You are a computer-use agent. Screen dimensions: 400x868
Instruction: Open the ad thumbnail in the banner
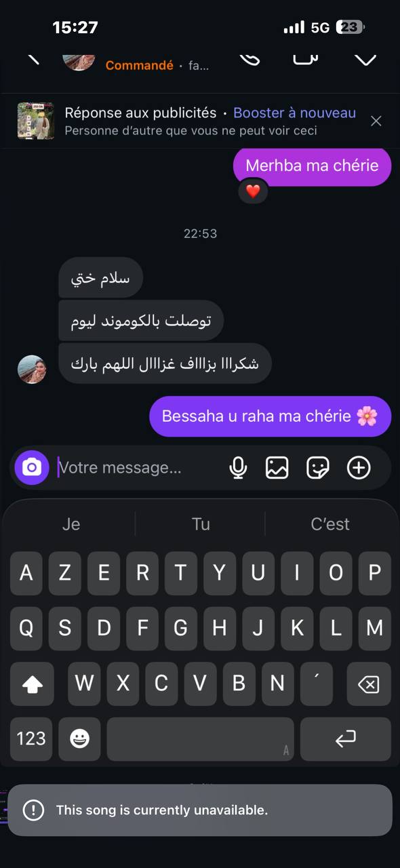[x=36, y=121]
